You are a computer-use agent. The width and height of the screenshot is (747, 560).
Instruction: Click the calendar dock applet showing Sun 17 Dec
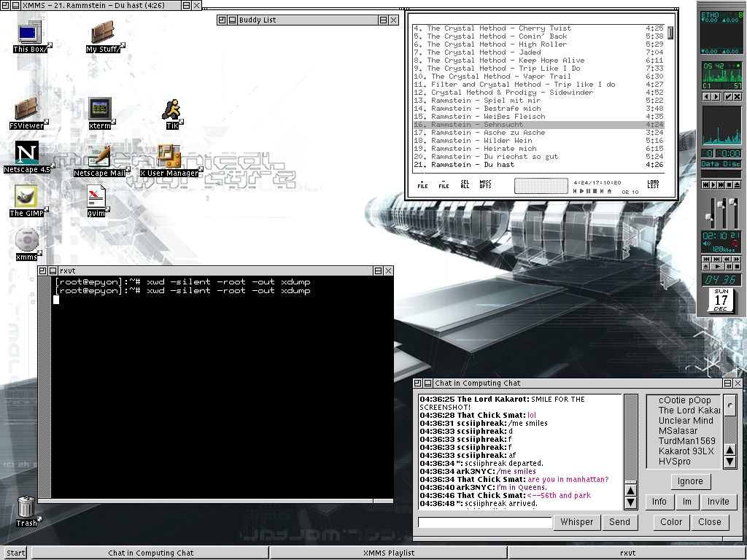(721, 300)
